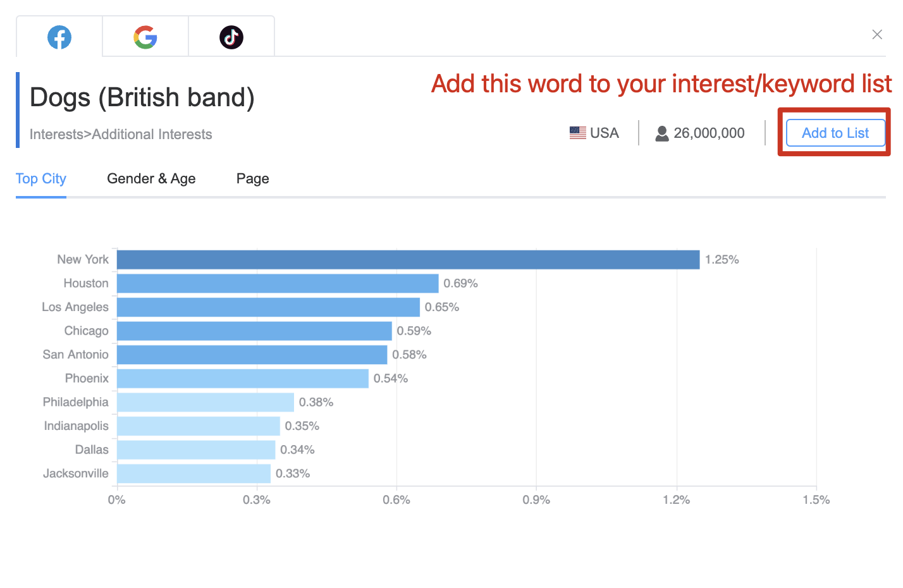Click the audience person icon next to 26,000,000
Viewport: 903px width, 588px height.
(x=663, y=133)
